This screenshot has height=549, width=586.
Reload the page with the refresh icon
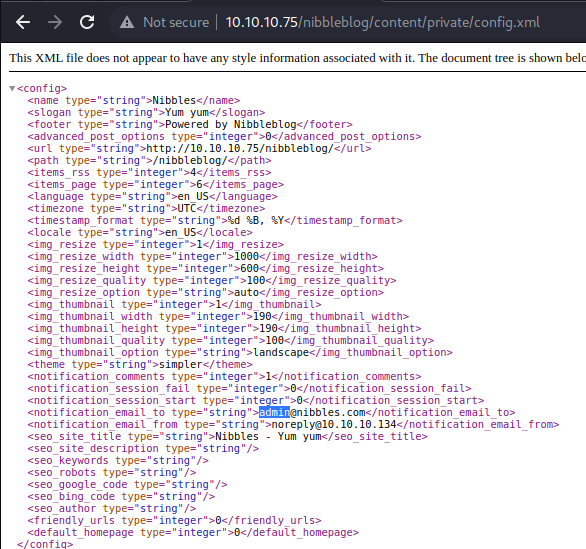pos(87,22)
